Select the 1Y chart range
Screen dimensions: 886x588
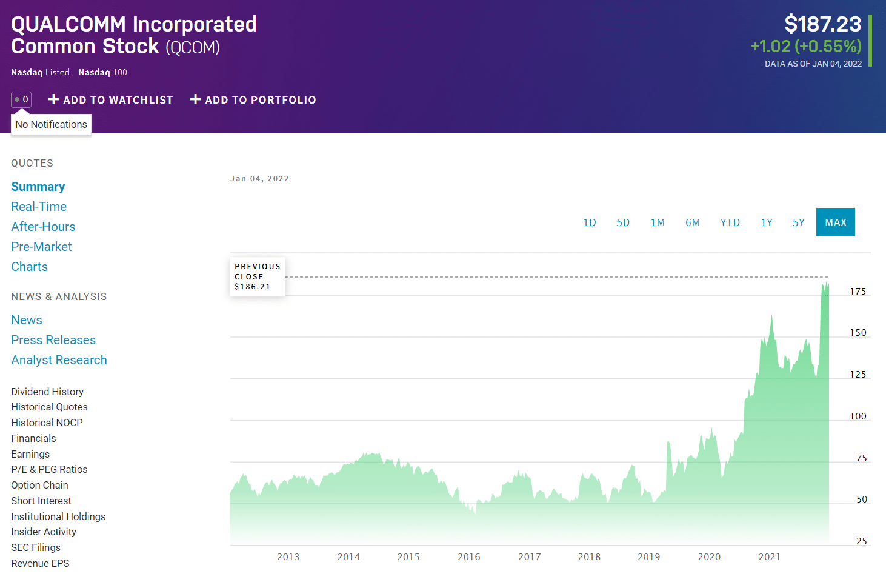767,222
